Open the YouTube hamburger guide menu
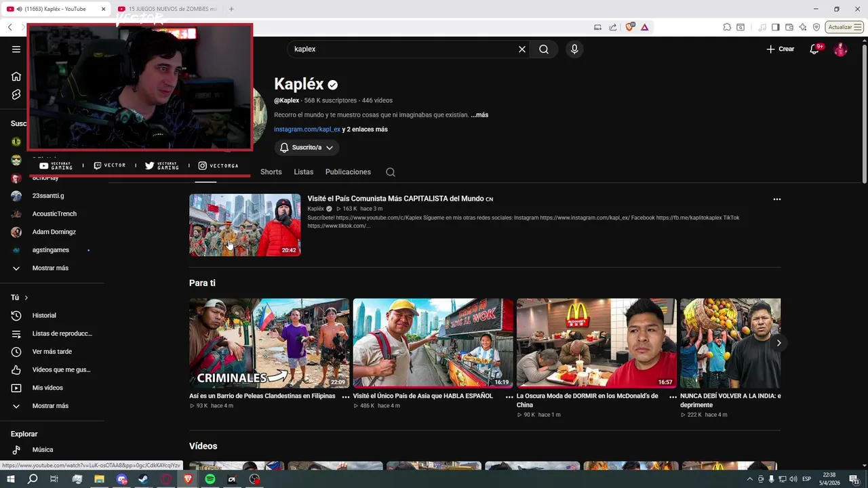 pyautogui.click(x=16, y=49)
